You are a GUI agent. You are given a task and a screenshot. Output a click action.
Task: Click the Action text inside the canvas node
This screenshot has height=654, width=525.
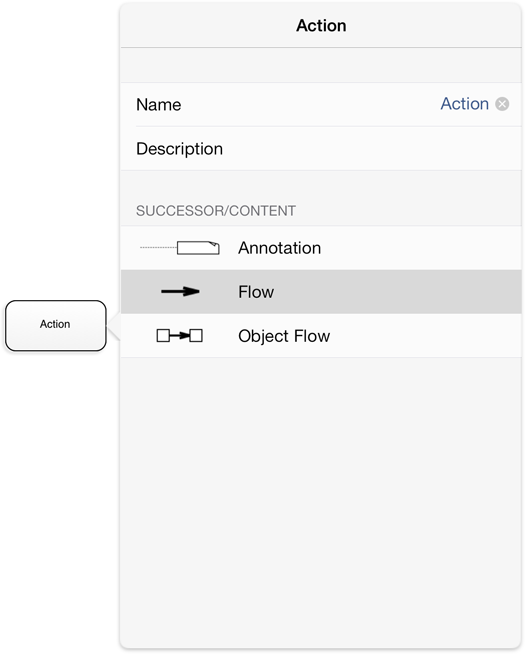point(55,324)
